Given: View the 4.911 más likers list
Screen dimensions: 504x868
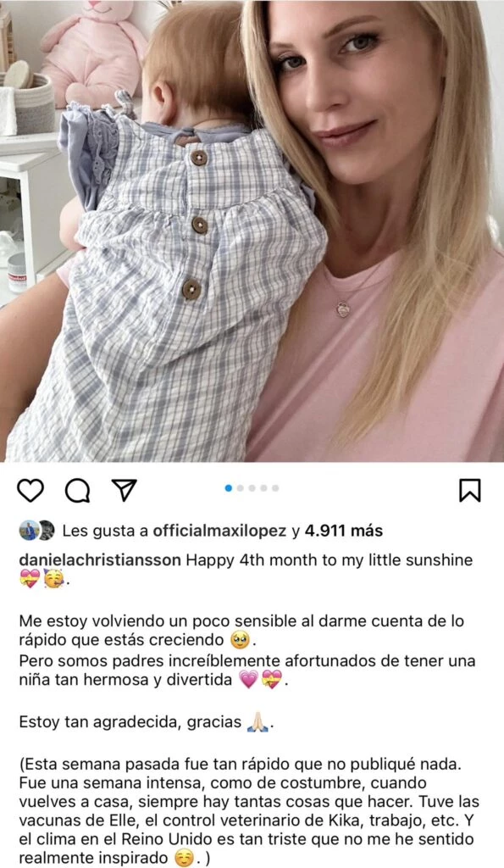Looking at the screenshot, I should pos(344,531).
